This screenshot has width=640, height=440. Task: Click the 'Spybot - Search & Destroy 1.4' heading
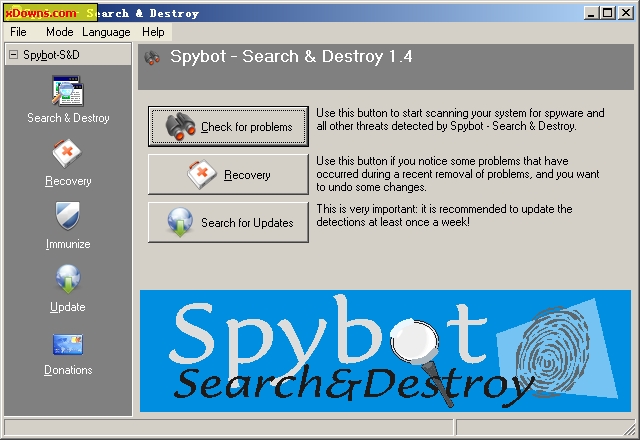[291, 56]
